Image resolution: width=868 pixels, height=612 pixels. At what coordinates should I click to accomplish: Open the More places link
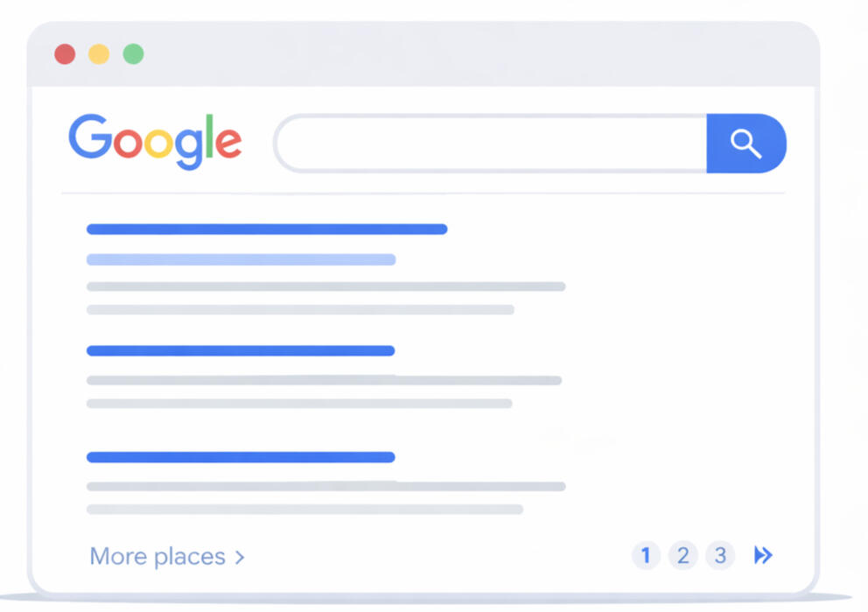[166, 556]
